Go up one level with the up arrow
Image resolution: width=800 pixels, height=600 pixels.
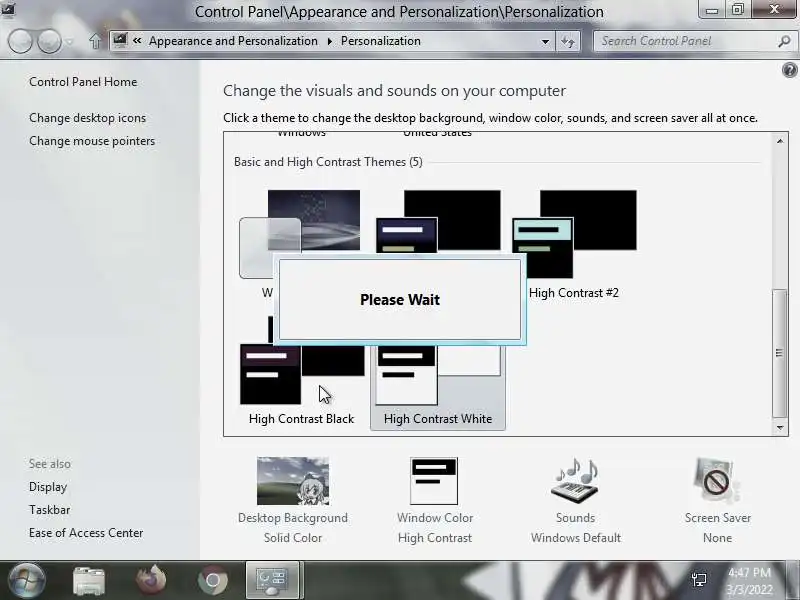95,41
